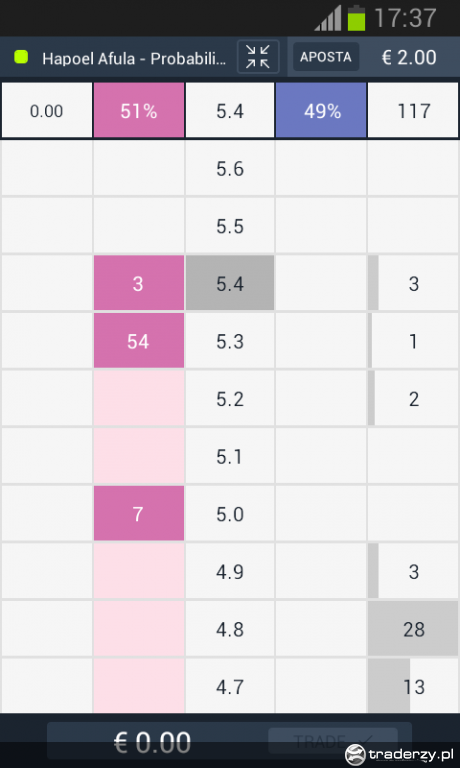Tap the 13 volume cell at 4.7
The image size is (460, 768).
coord(413,686)
